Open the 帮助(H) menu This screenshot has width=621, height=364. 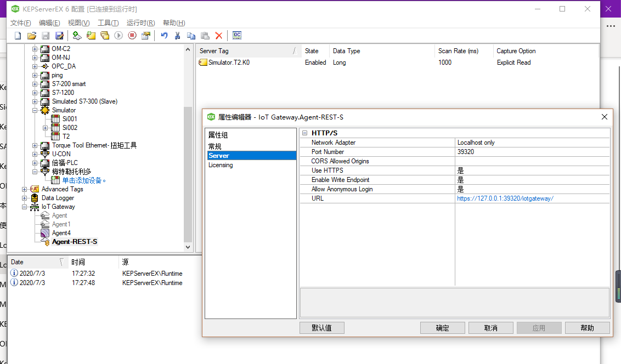(x=174, y=23)
